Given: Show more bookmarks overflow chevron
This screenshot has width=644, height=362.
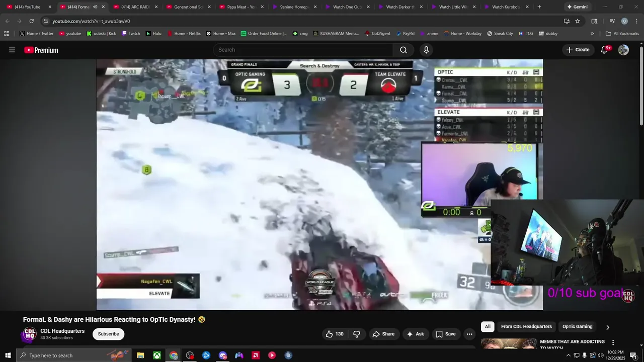Looking at the screenshot, I should (592, 34).
